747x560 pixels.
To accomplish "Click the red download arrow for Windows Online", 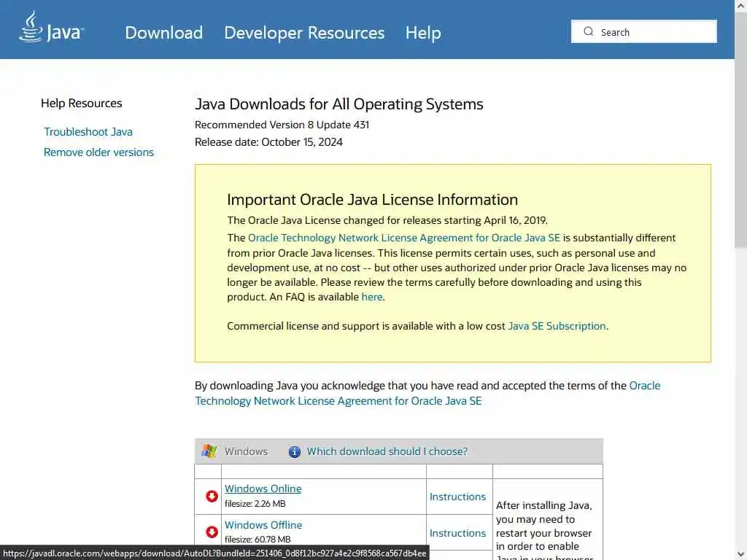I will [212, 496].
